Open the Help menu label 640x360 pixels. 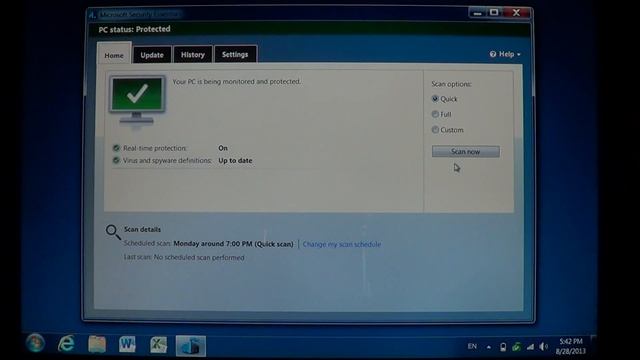click(x=507, y=54)
